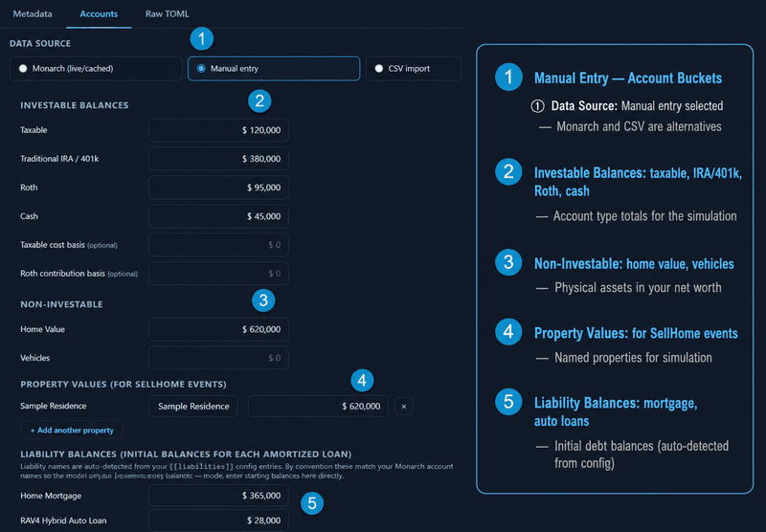
Task: Select the Manual entry radio option
Action: (x=274, y=68)
